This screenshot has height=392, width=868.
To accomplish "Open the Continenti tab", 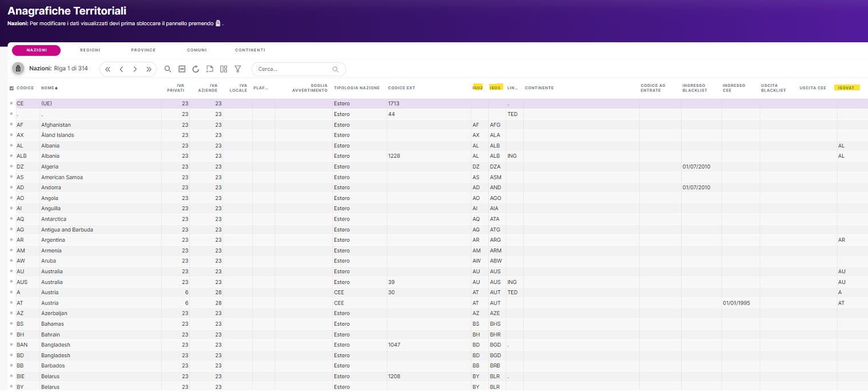I will pos(250,50).
